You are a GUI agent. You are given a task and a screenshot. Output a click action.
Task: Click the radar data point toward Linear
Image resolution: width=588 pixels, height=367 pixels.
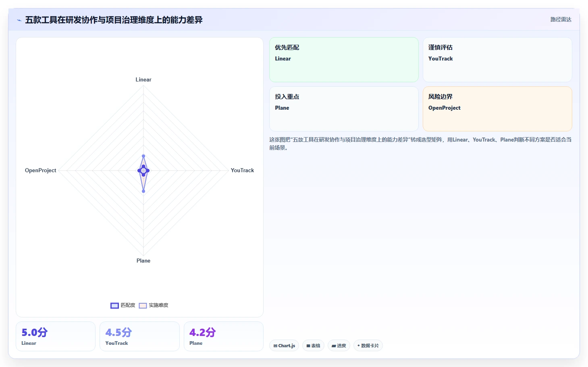[x=143, y=156]
